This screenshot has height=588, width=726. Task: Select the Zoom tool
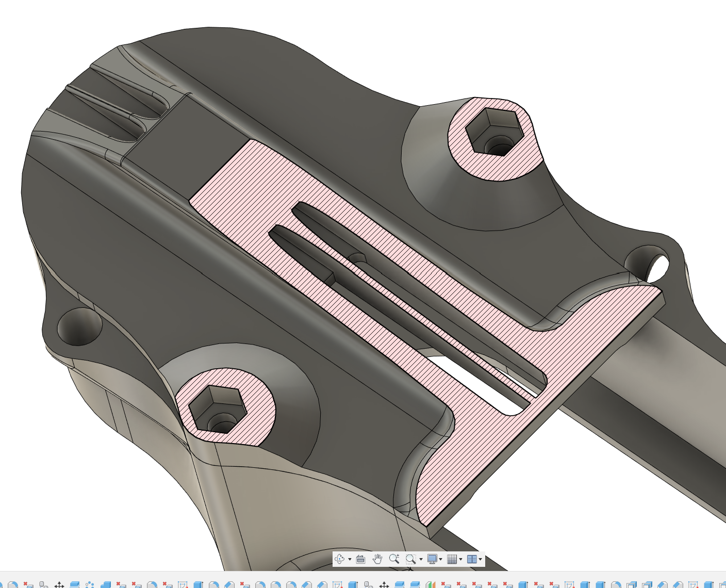pyautogui.click(x=394, y=559)
